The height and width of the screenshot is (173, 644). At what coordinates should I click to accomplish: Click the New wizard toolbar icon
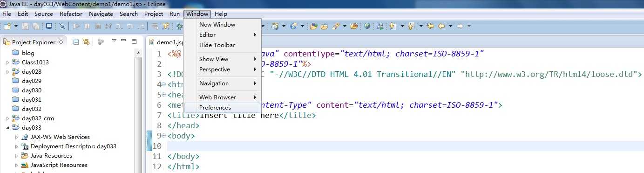(x=7, y=26)
